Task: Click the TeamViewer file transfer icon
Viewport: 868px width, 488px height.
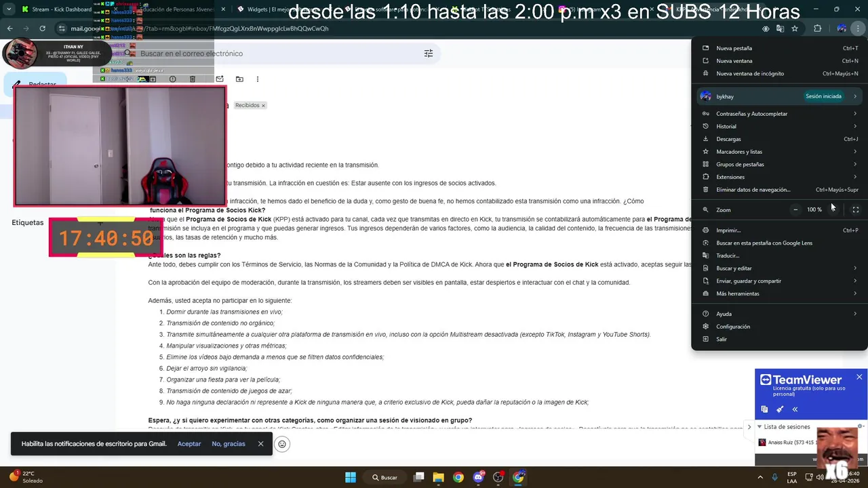Action: click(764, 409)
